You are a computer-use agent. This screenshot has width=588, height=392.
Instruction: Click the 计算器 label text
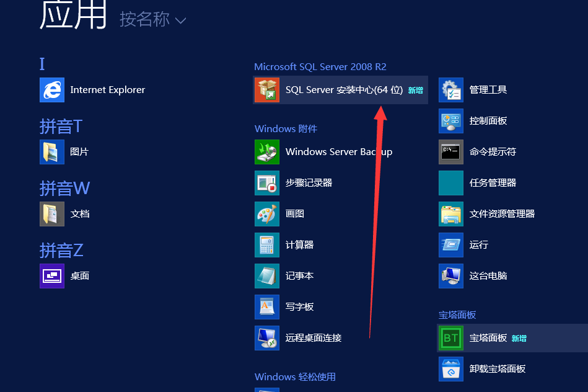[300, 245]
